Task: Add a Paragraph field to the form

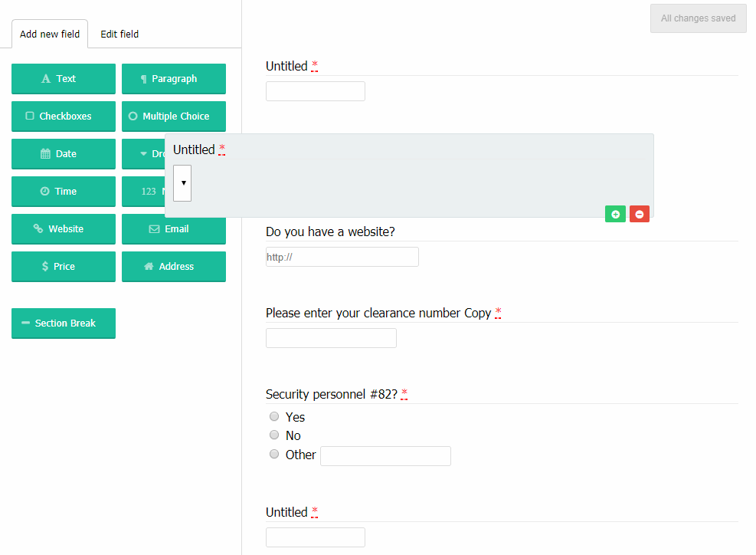Action: [x=173, y=79]
